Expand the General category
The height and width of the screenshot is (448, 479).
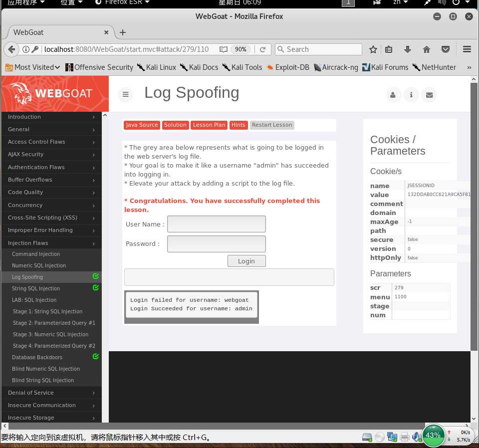(51, 129)
